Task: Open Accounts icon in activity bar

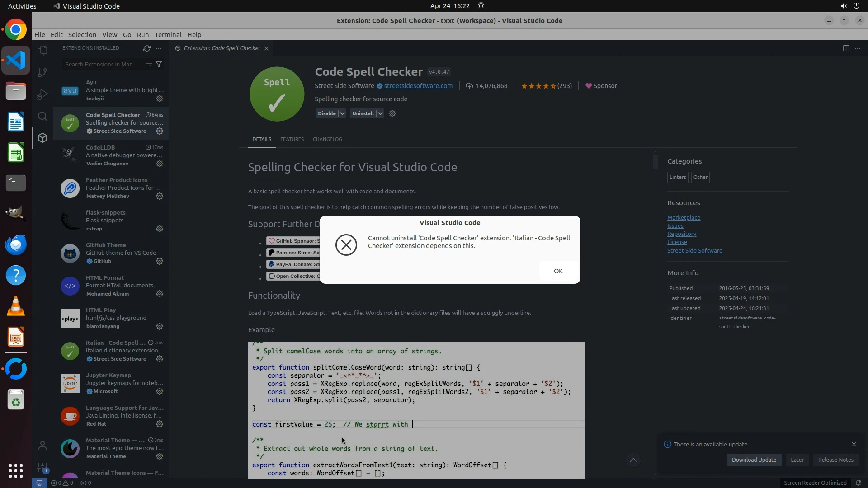Action: tap(42, 446)
